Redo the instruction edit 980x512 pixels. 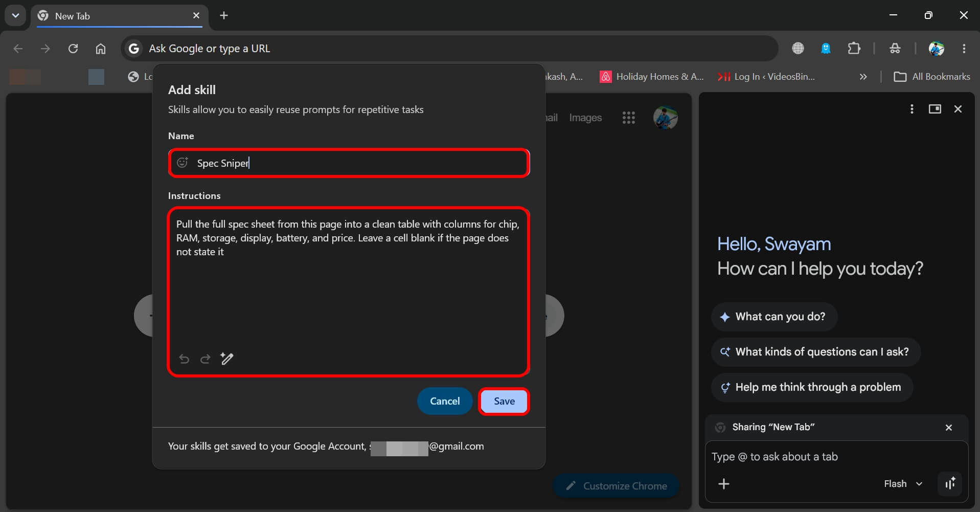coord(205,359)
